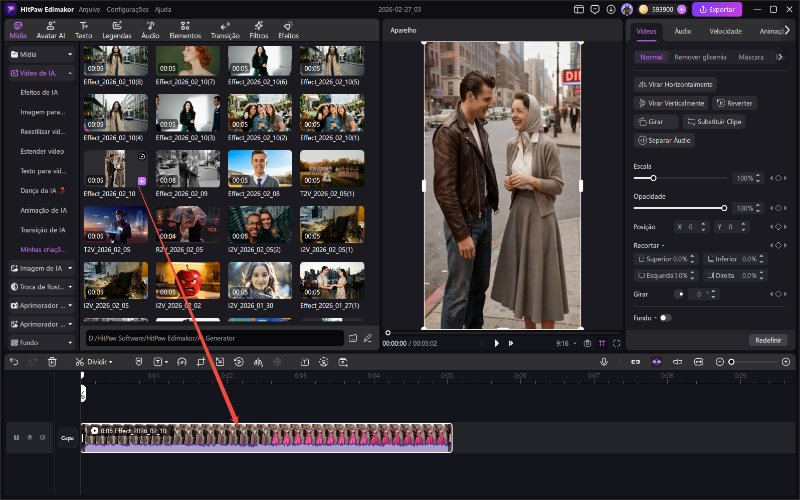800x500 pixels.
Task: Toggle the track lock icon
Action: click(x=16, y=437)
